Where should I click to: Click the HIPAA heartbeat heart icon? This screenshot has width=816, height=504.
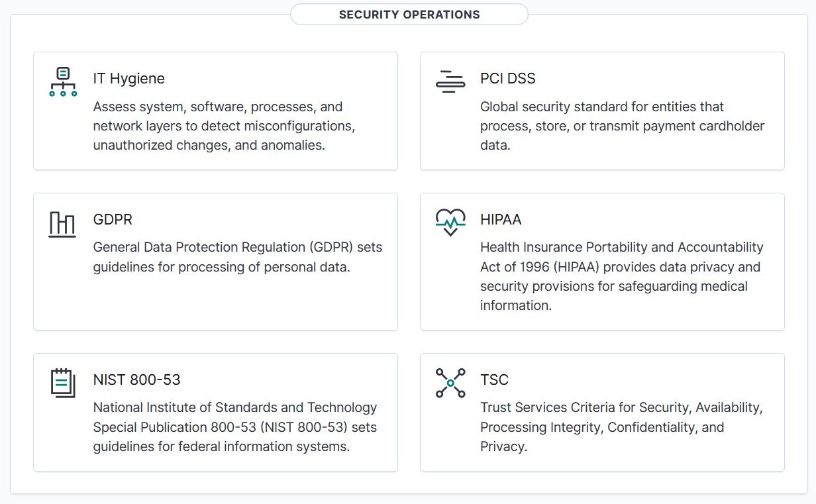click(x=450, y=221)
